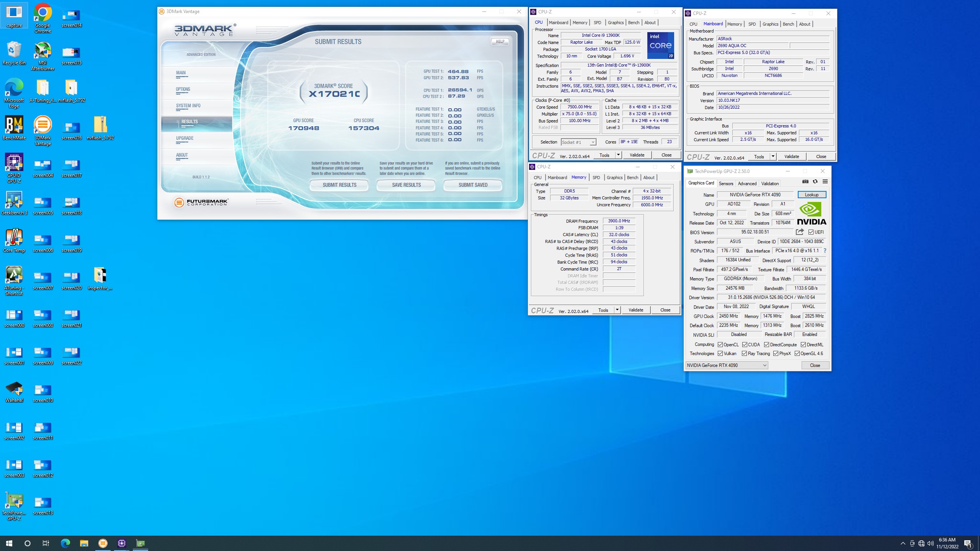Toggle the Vulkan checkbox in GPU-Z
The height and width of the screenshot is (551, 980).
pos(720,354)
